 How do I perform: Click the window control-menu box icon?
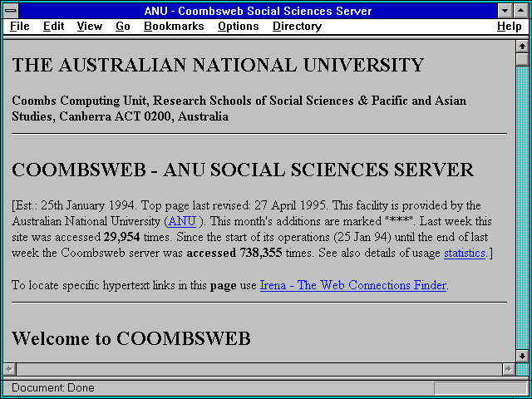point(11,11)
